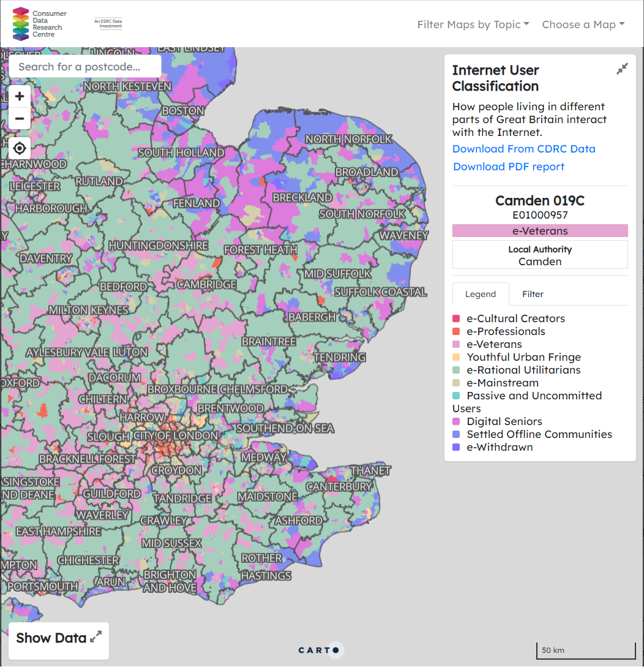Switch to the Filter tab

click(533, 294)
